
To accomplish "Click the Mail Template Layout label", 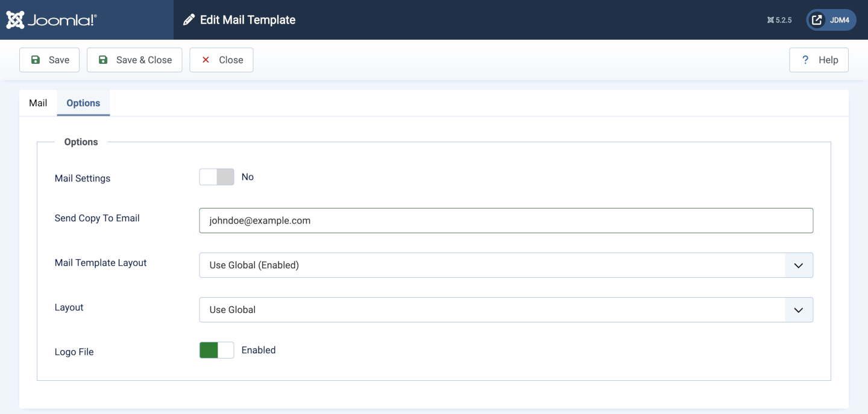I will [x=101, y=263].
